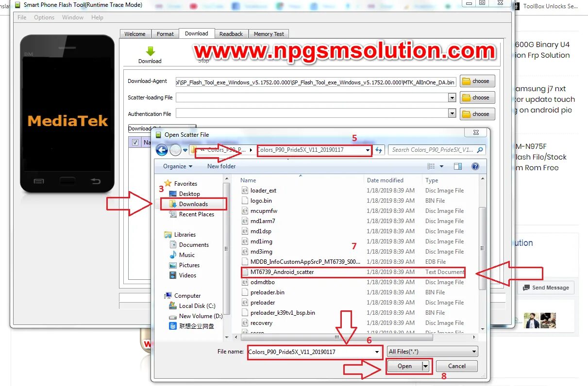The width and height of the screenshot is (588, 386).
Task: Open the File menu
Action: 22,17
